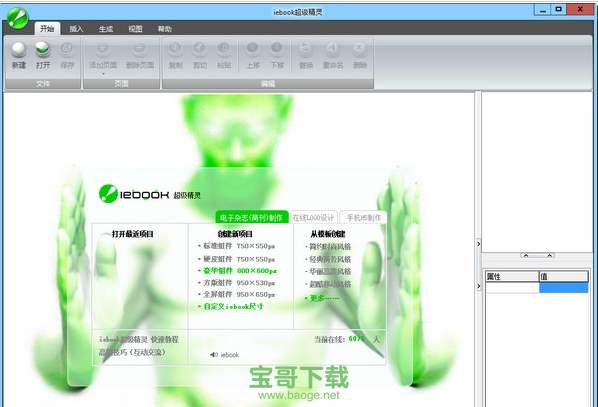This screenshot has height=407, width=598.
Task: Select the 简约时尚风格 template
Action: tap(330, 247)
